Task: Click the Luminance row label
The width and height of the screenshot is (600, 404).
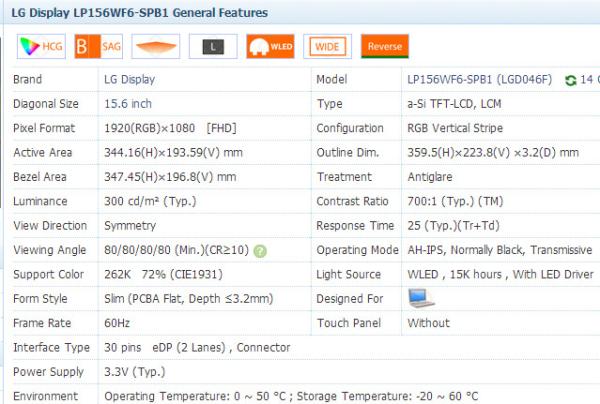Action: point(40,201)
